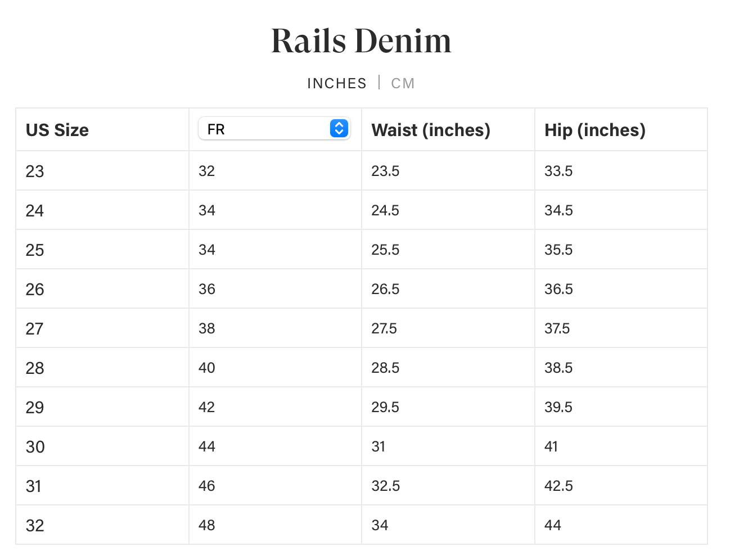Select US size 32 cell

pos(35,526)
